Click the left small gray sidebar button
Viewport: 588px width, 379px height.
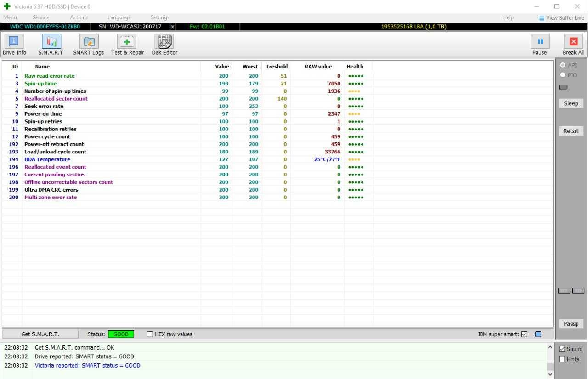564,291
